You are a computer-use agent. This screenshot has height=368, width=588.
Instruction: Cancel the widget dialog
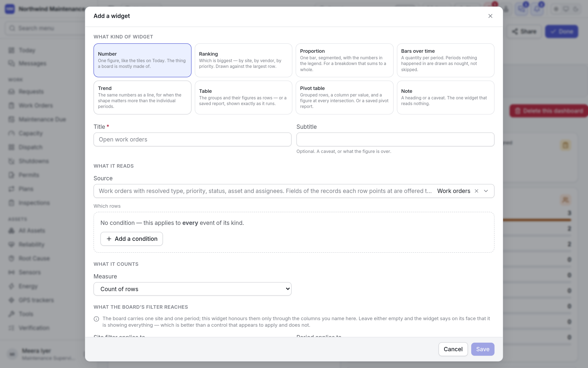tap(453, 349)
